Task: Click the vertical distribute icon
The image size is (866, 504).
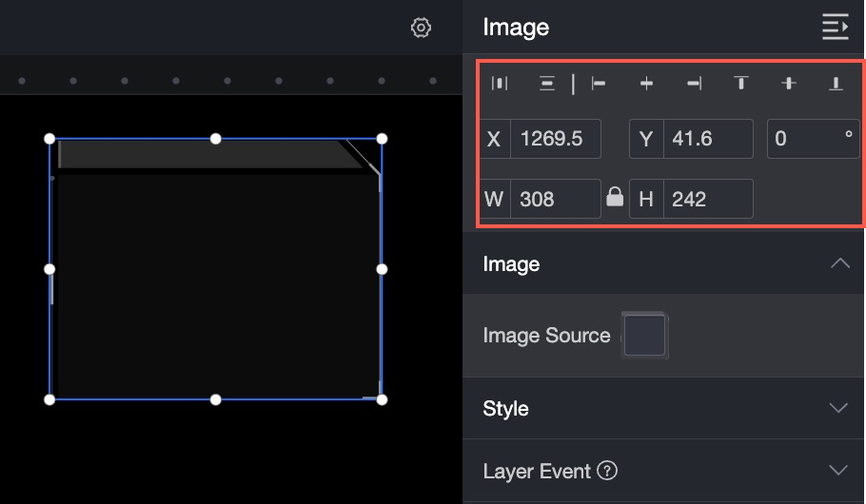Action: pos(547,84)
